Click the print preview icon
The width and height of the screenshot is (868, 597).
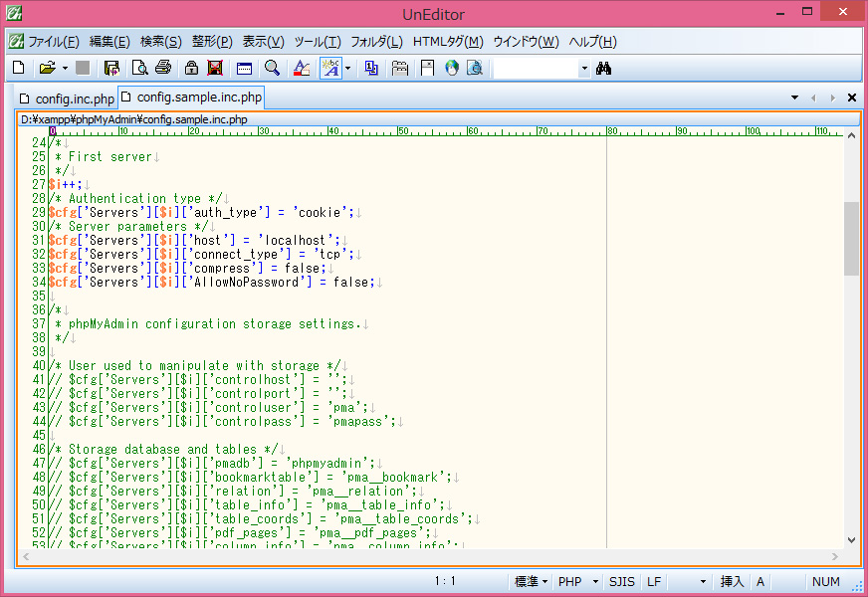click(x=139, y=69)
